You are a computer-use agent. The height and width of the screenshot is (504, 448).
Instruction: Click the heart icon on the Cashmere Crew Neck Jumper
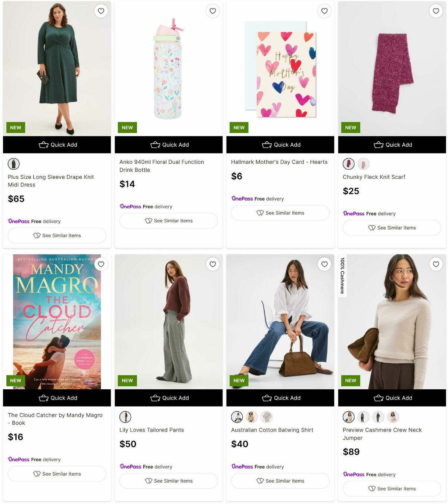tap(436, 264)
